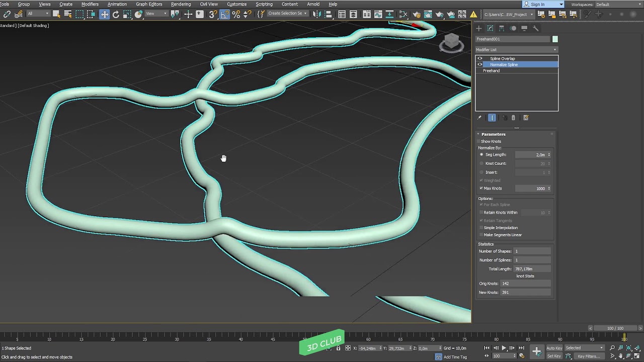This screenshot has width=644, height=362.
Task: Open the Scene Explorer toggle icon
Action: pos(342,15)
